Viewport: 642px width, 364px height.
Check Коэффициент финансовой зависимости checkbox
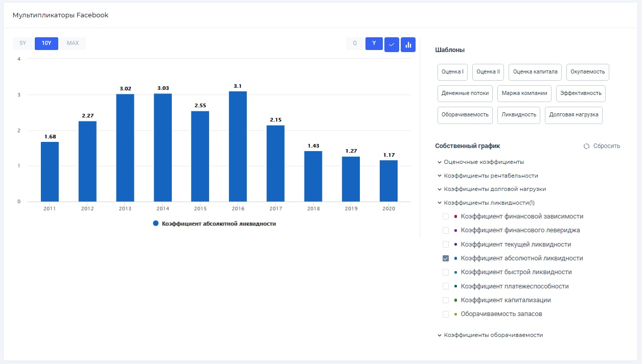(x=446, y=216)
